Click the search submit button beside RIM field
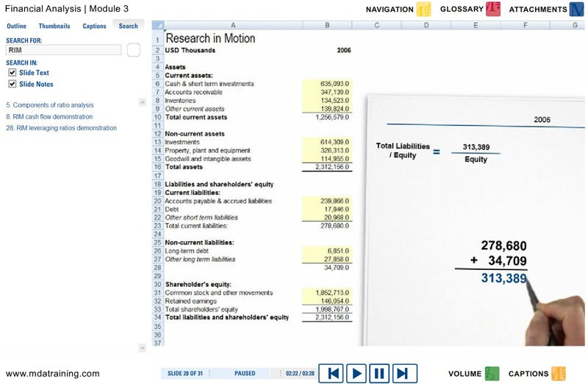 133,50
